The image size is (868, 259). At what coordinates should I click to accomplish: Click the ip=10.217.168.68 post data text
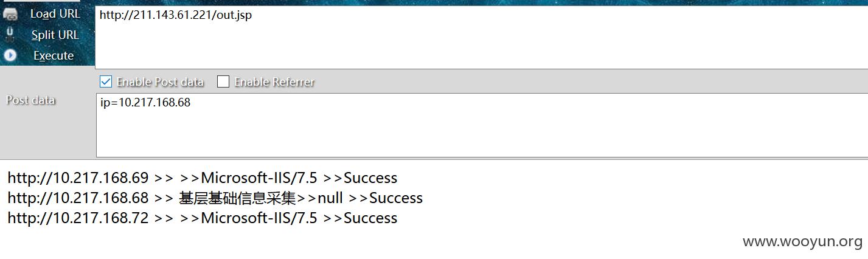pyautogui.click(x=145, y=103)
